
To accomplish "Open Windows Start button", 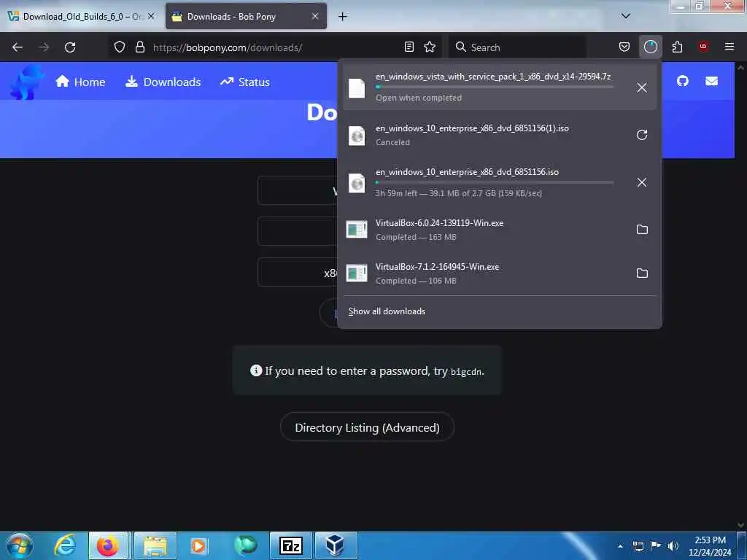I will (20, 545).
